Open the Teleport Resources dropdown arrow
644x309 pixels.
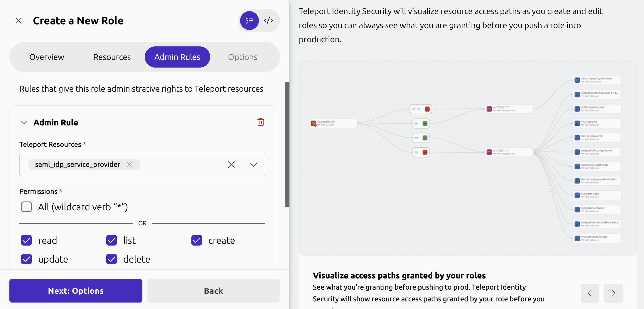point(254,164)
